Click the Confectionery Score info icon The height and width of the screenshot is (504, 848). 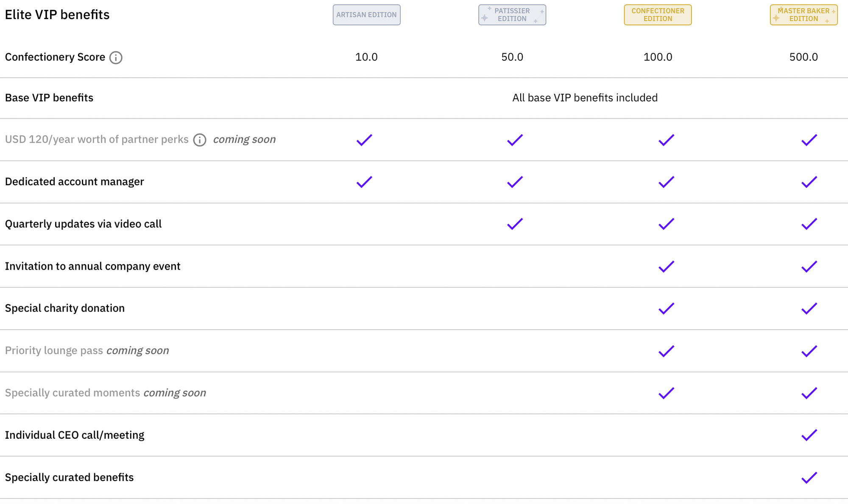click(116, 58)
